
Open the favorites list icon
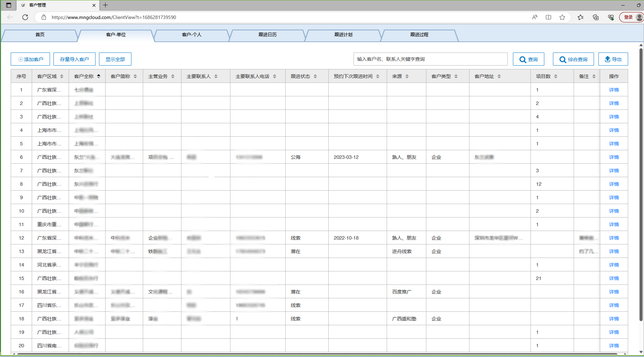coord(581,17)
